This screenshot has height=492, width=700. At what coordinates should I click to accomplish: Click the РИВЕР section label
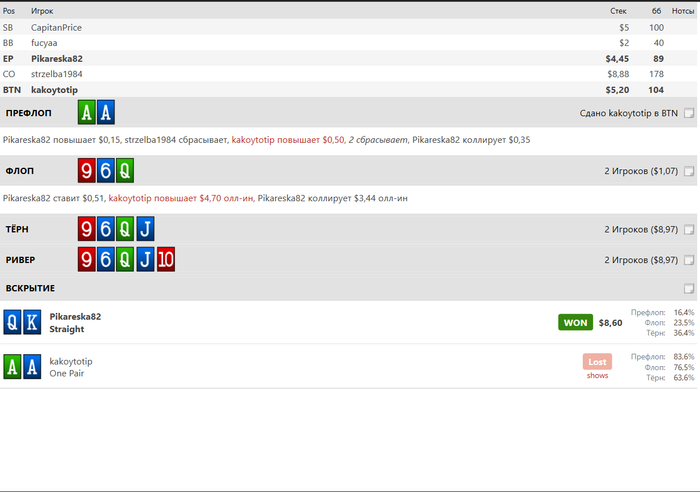pos(20,260)
